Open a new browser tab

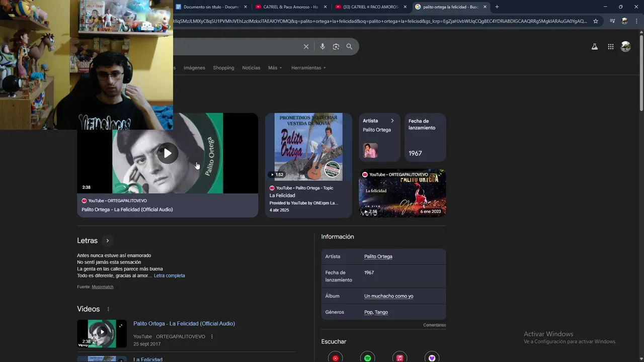pos(497,7)
